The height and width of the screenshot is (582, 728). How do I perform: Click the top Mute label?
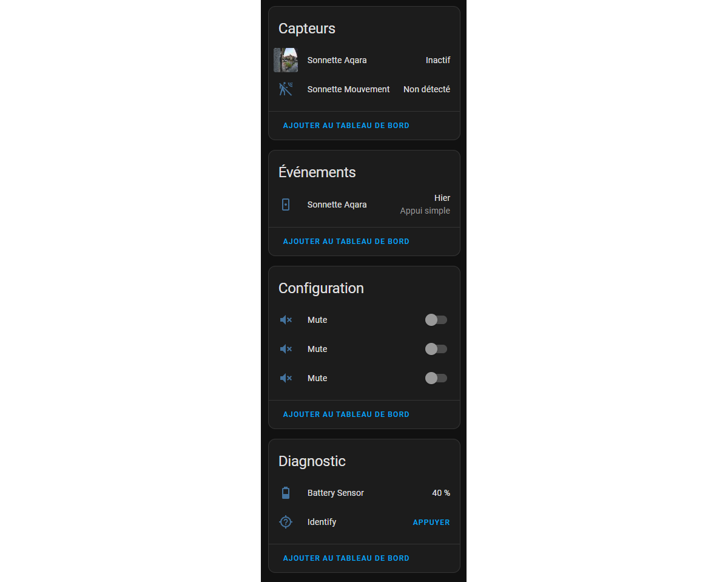(x=317, y=320)
